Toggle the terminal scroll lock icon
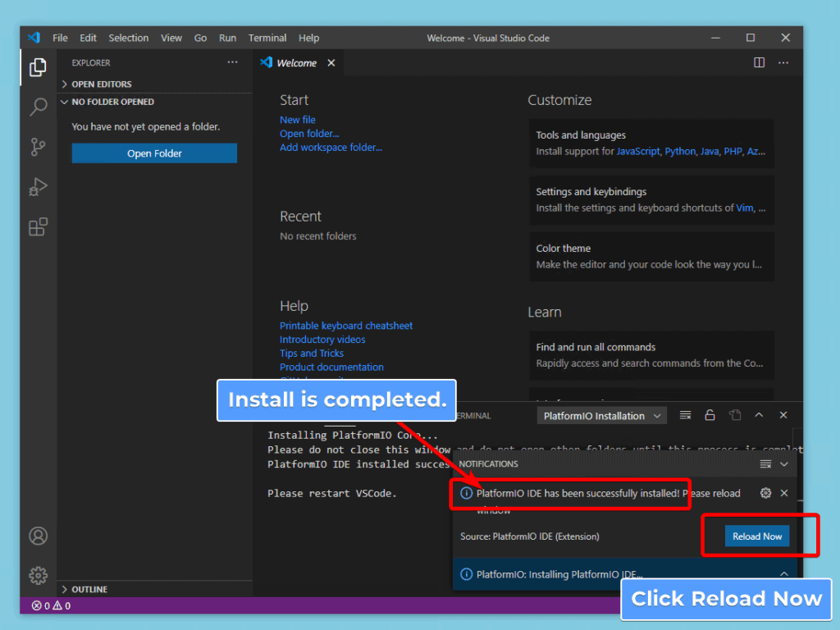Image resolution: width=840 pixels, height=630 pixels. [710, 415]
